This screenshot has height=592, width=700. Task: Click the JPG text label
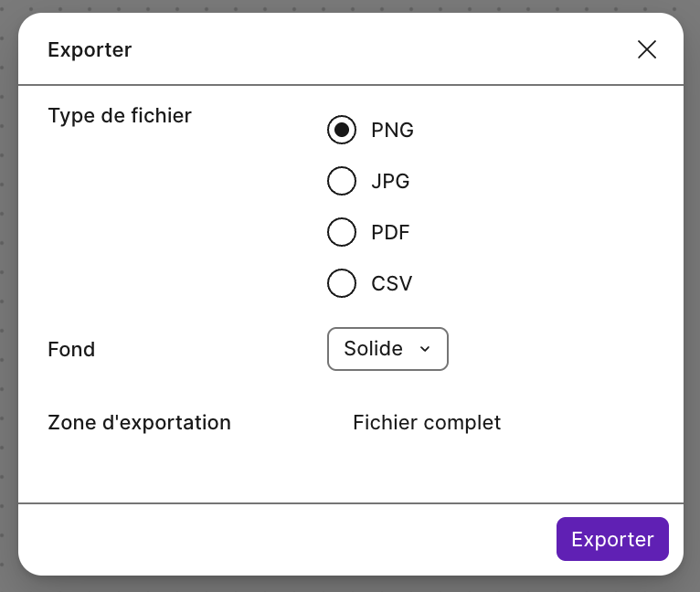pos(390,181)
